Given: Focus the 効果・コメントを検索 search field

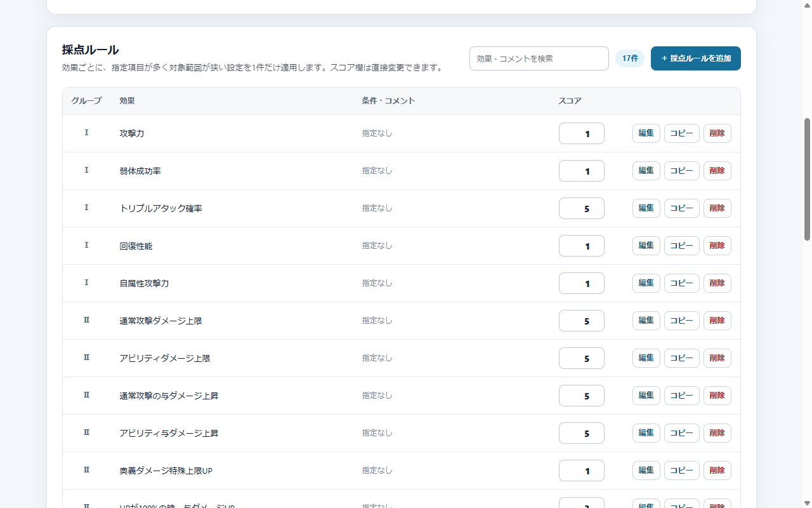Looking at the screenshot, I should 539,58.
